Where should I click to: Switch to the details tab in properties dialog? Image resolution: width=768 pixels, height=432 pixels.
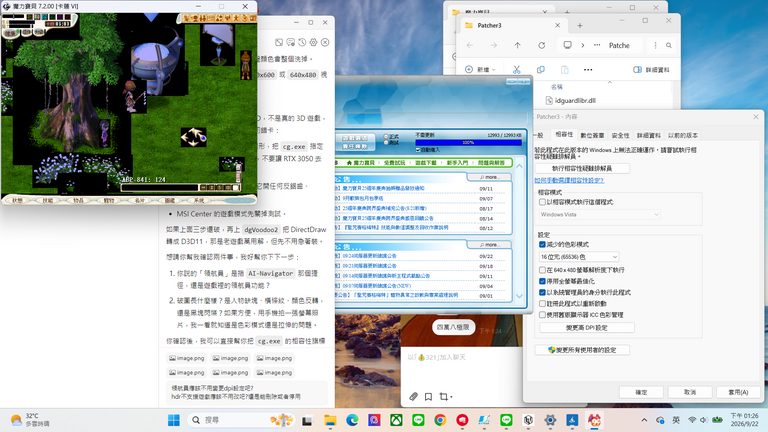[648, 135]
